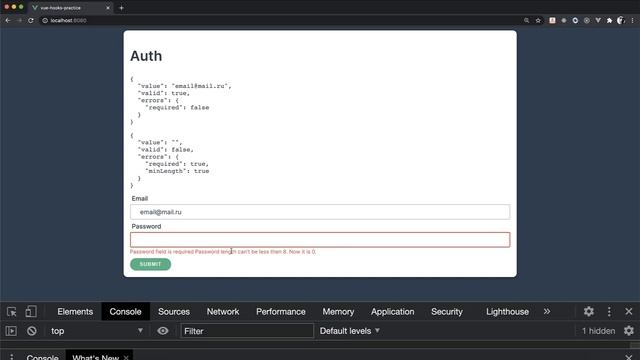Open the DevTools customize three-dot menu
The width and height of the screenshot is (640, 360).
point(609,311)
